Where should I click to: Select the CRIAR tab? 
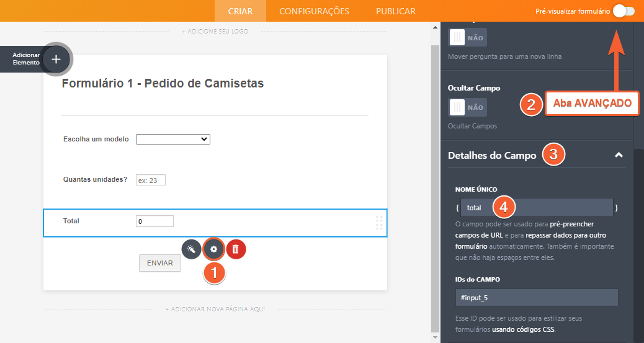pos(240,11)
